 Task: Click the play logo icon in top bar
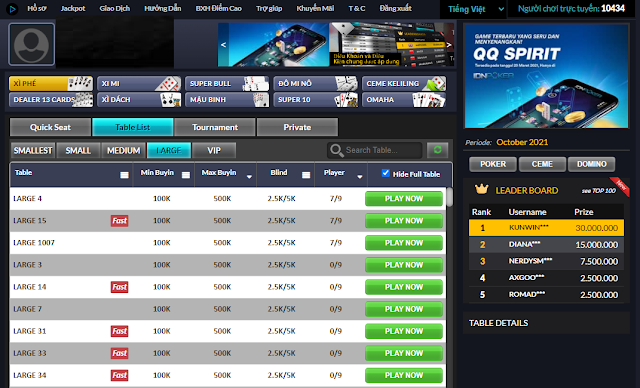click(12, 9)
